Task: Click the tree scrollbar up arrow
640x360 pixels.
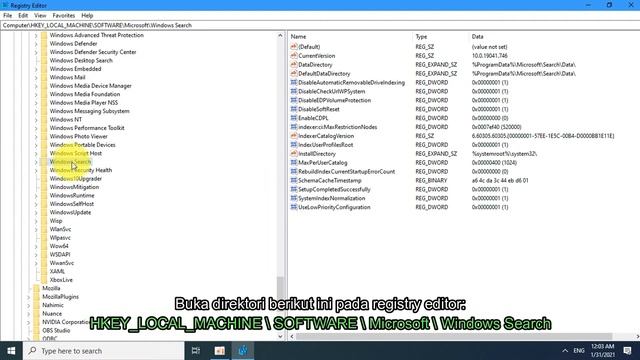Action: 280,36
